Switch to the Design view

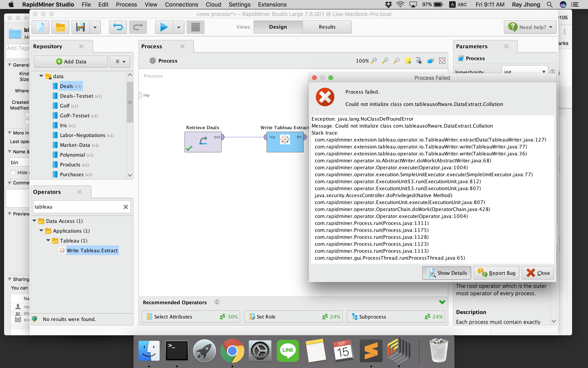278,27
